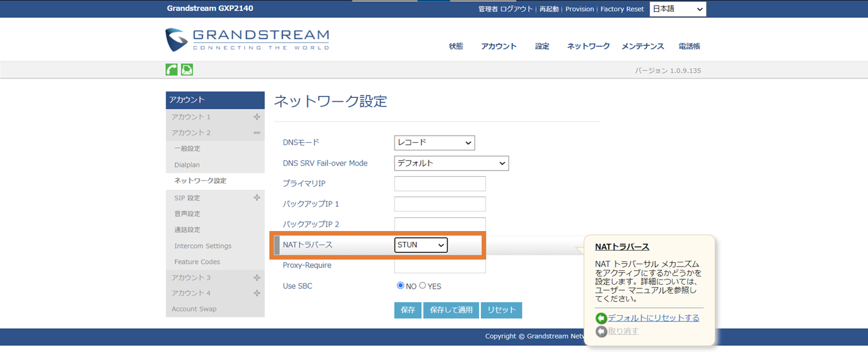Image resolution: width=868 pixels, height=352 pixels.
Task: Click the 保存して適用 button
Action: [451, 310]
